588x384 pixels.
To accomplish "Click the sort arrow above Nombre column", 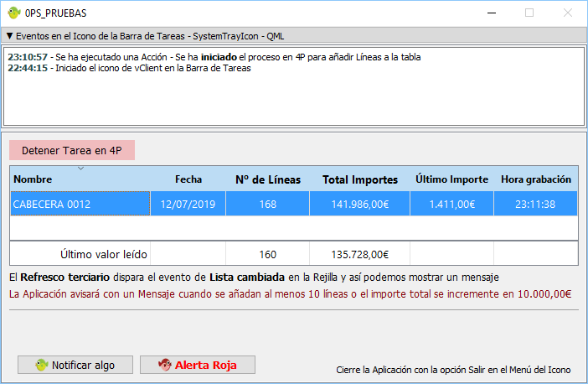I will 80,169.
